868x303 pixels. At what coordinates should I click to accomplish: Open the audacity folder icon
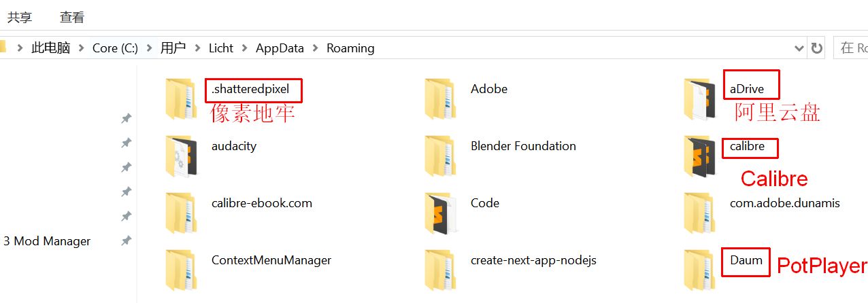(x=181, y=156)
